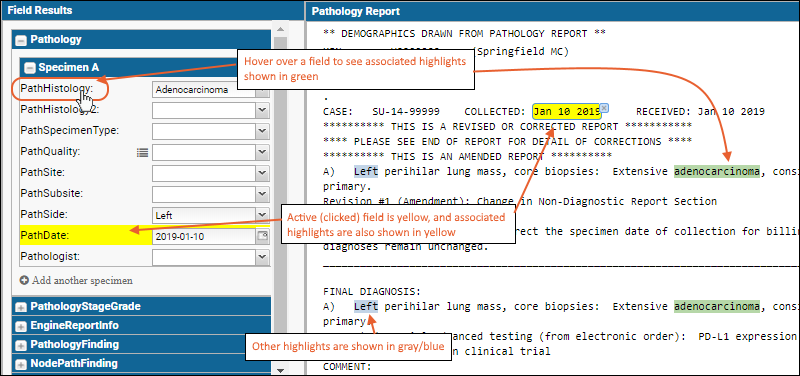Click the Pathology Report panel title

(x=356, y=11)
